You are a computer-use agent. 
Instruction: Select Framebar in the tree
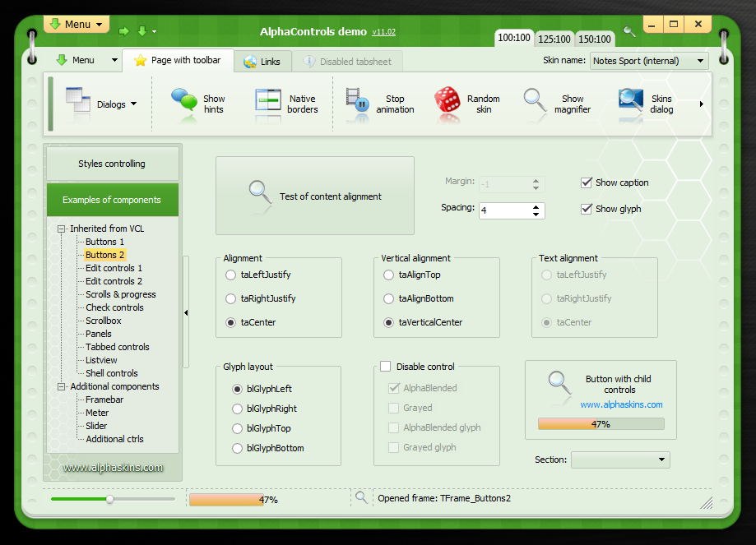click(x=104, y=400)
